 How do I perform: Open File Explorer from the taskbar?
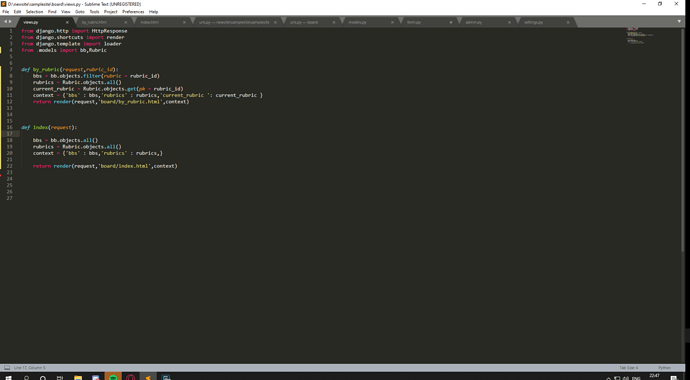click(78, 377)
